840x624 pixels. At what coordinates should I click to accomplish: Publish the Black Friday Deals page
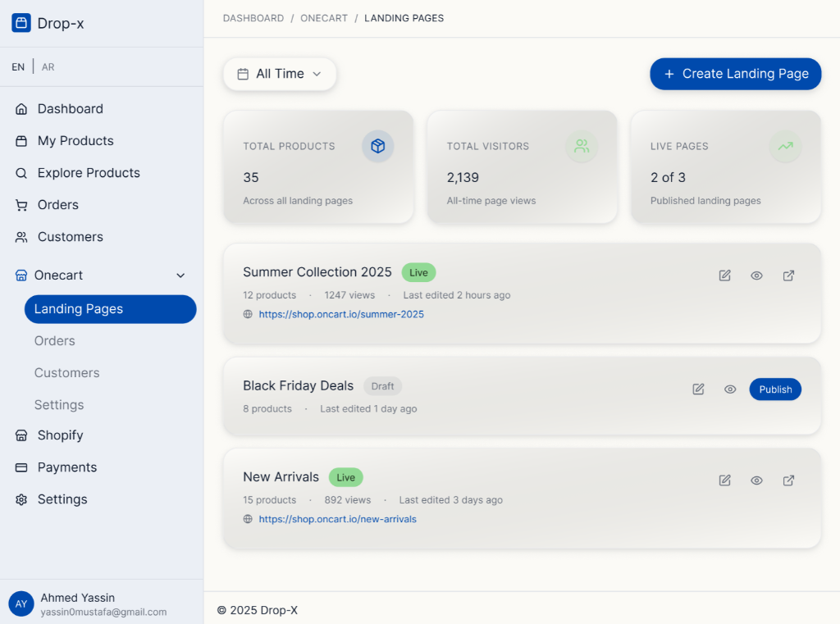tap(774, 389)
